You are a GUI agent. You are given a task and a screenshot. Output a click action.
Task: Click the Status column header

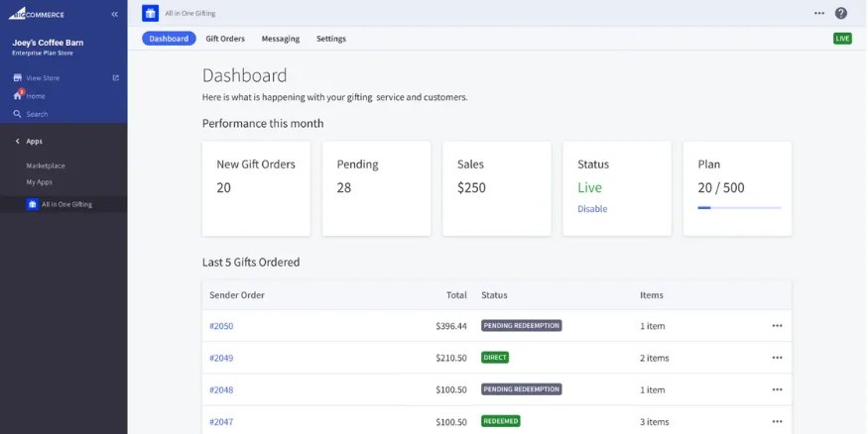[x=494, y=295]
